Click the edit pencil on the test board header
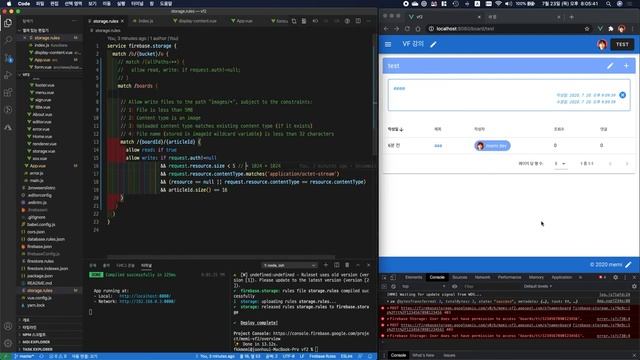Viewport: 640px width, 360px height. click(x=610, y=66)
